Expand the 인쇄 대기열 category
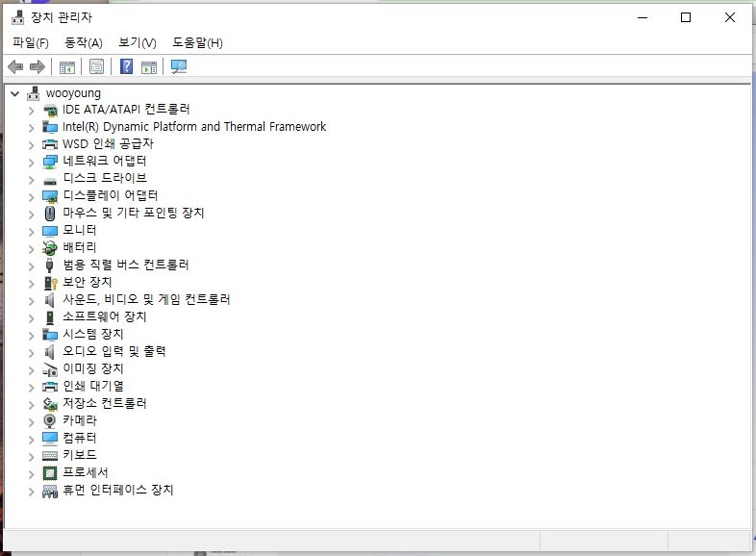Viewport: 756px width, 556px height. 32,388
